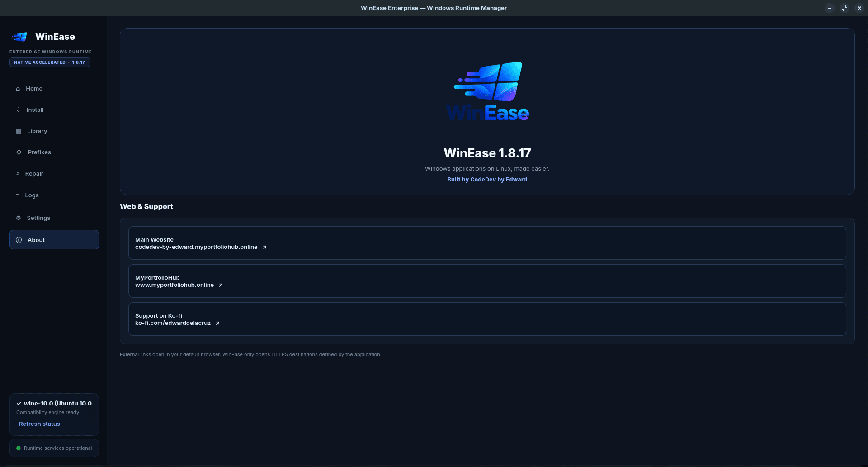Click the Compatibility engine ready text
The width and height of the screenshot is (868, 467).
(x=47, y=413)
